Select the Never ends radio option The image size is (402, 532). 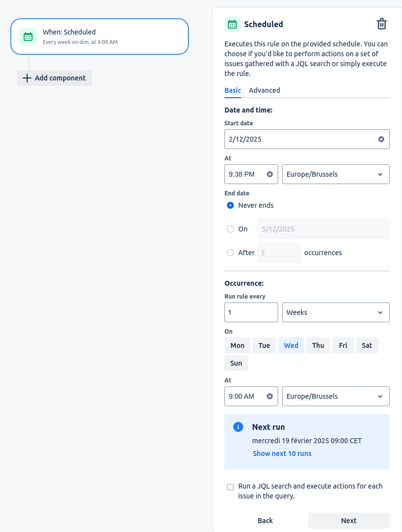230,205
